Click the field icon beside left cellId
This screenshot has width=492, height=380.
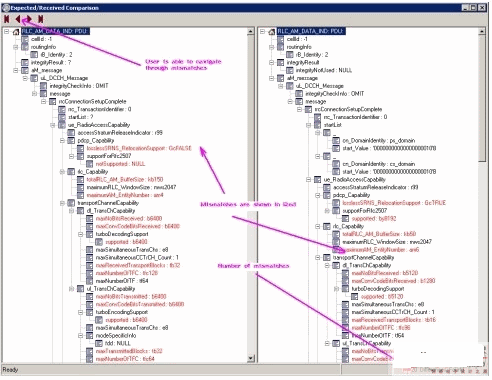pos(25,39)
